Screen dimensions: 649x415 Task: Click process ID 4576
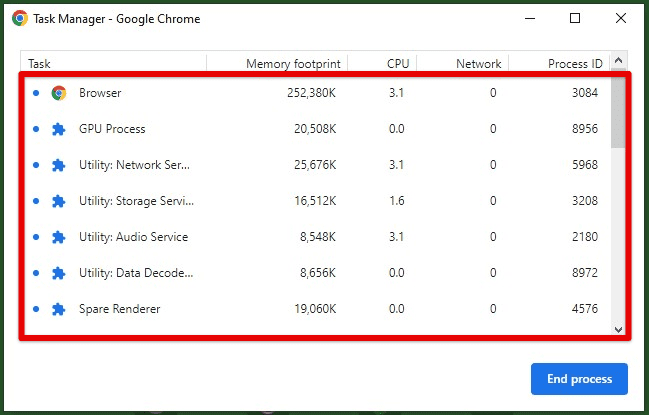tap(585, 309)
